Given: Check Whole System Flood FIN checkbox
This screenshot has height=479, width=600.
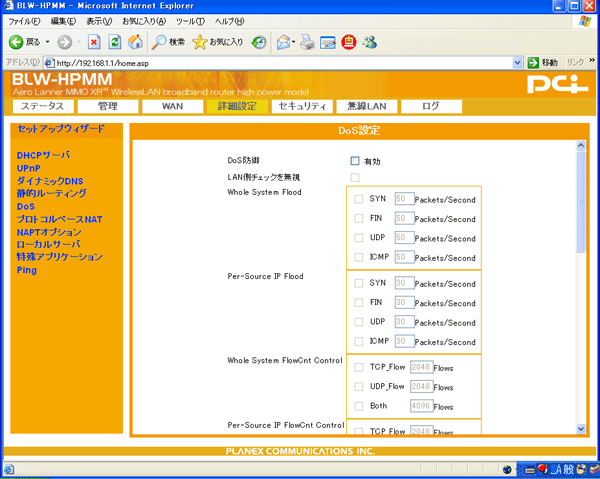Looking at the screenshot, I should coord(359,218).
